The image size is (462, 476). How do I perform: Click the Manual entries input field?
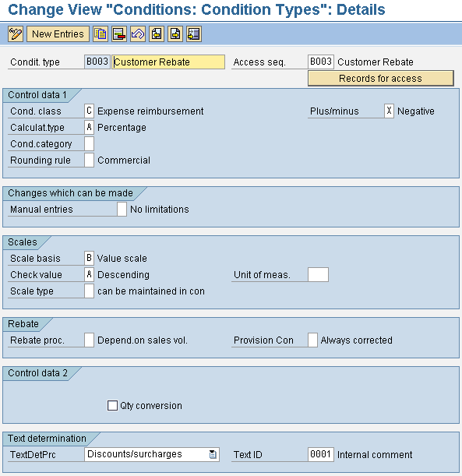click(122, 209)
